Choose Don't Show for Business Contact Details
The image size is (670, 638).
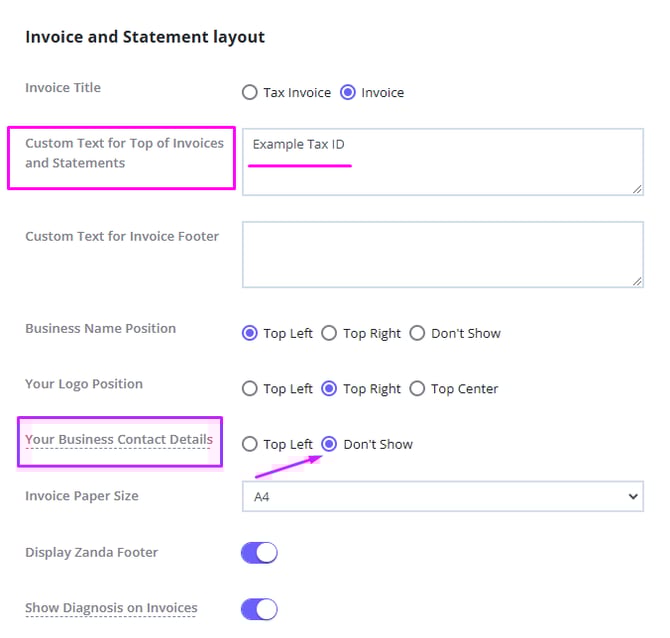coord(330,445)
